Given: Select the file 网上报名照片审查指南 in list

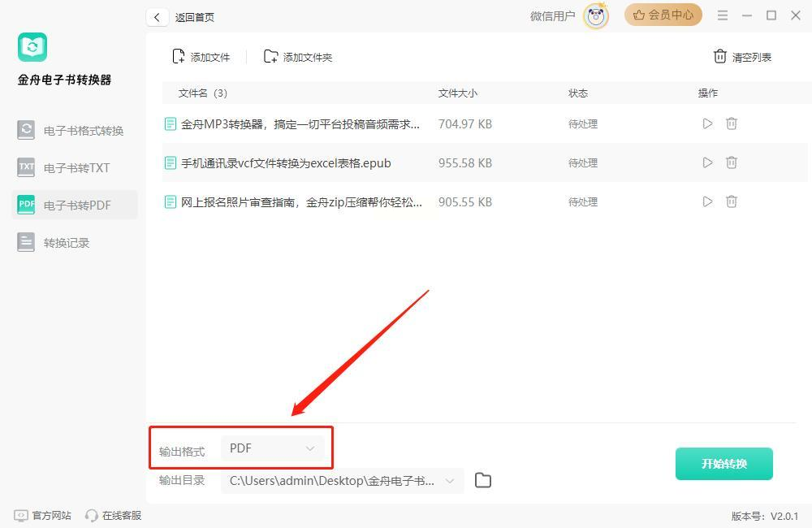Looking at the screenshot, I should click(301, 202).
